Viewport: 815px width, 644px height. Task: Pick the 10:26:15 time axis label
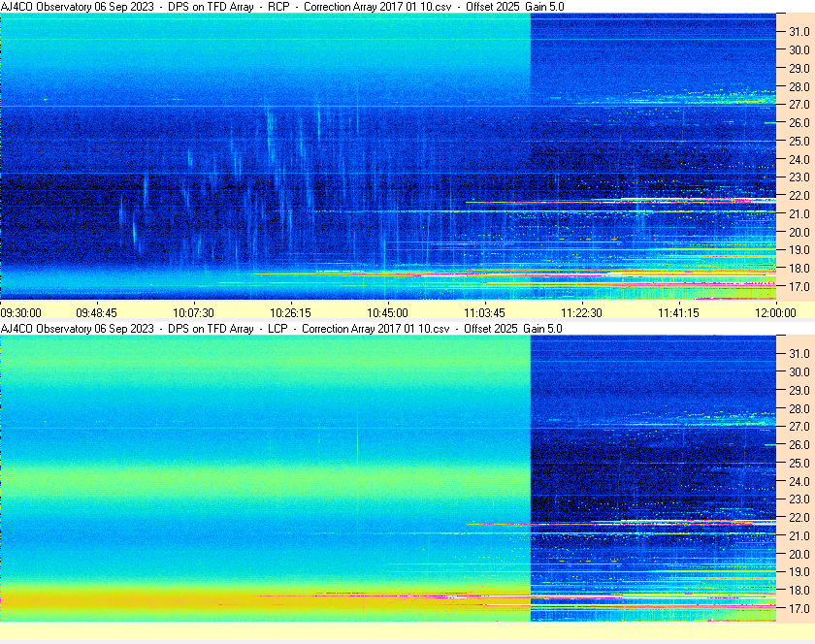(290, 313)
